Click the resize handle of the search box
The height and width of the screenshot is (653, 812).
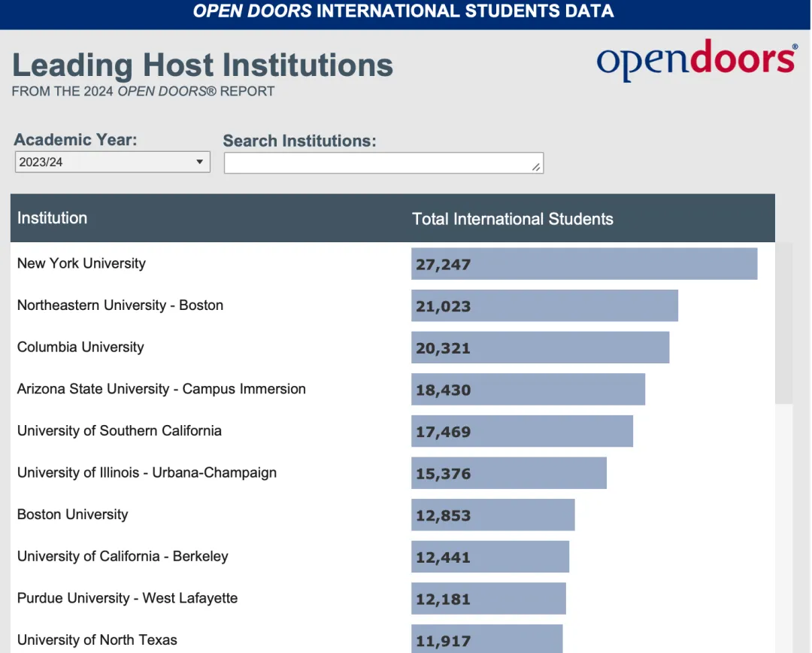pyautogui.click(x=536, y=167)
